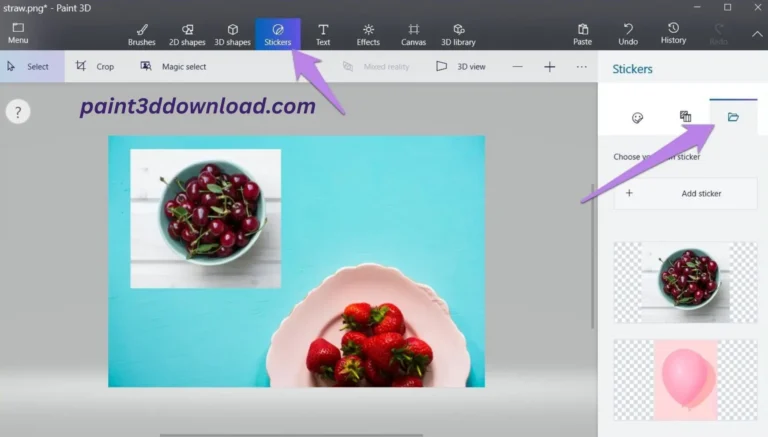
Task: Activate Magic select
Action: point(173,66)
